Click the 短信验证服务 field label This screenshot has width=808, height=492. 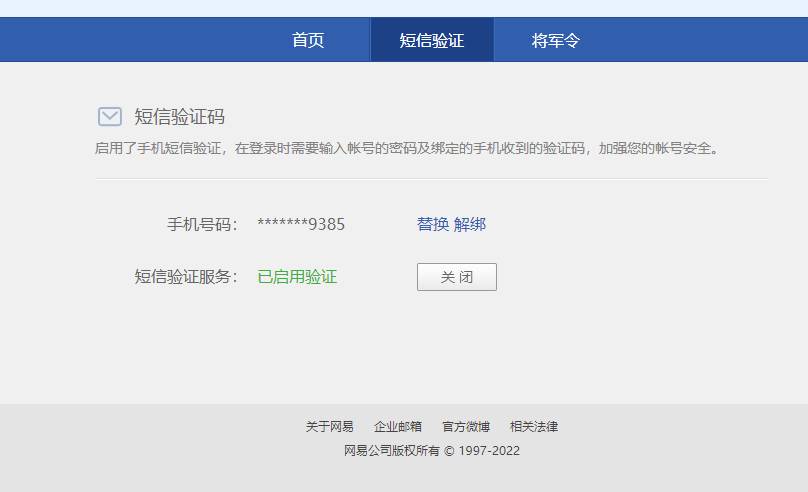186,277
